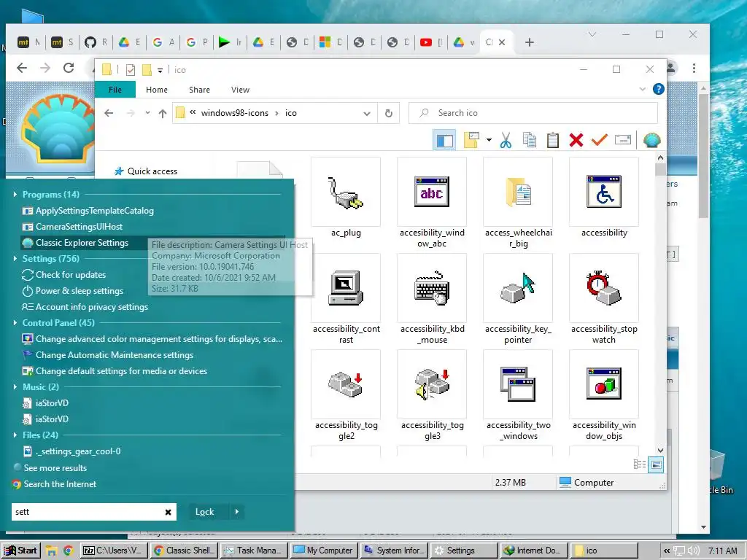Expand the Explorer ribbon chevron

tap(642, 89)
